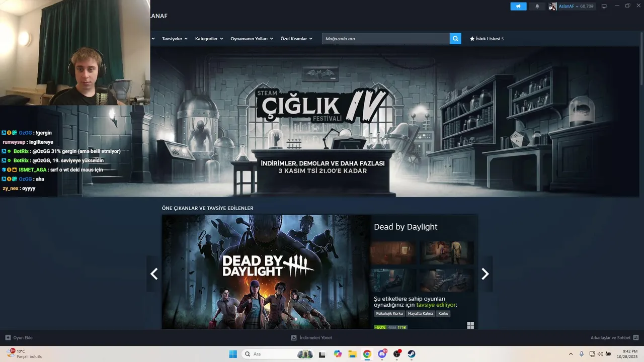Screen dimensions: 644x362
Task: Click the taskbar Ara search box
Action: tap(278, 354)
